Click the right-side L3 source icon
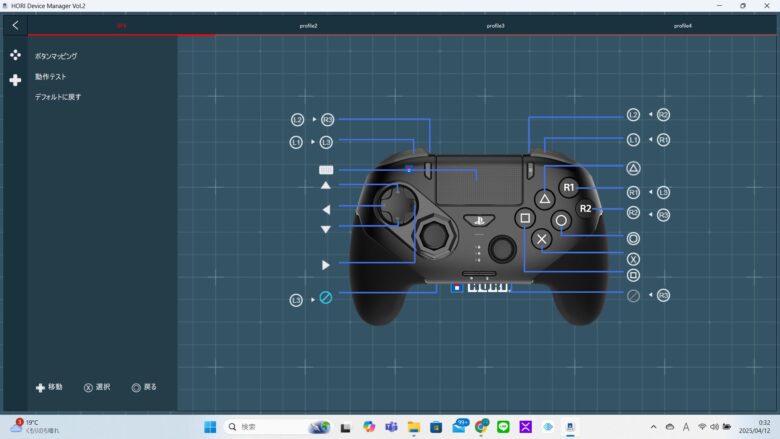 pyautogui.click(x=663, y=192)
